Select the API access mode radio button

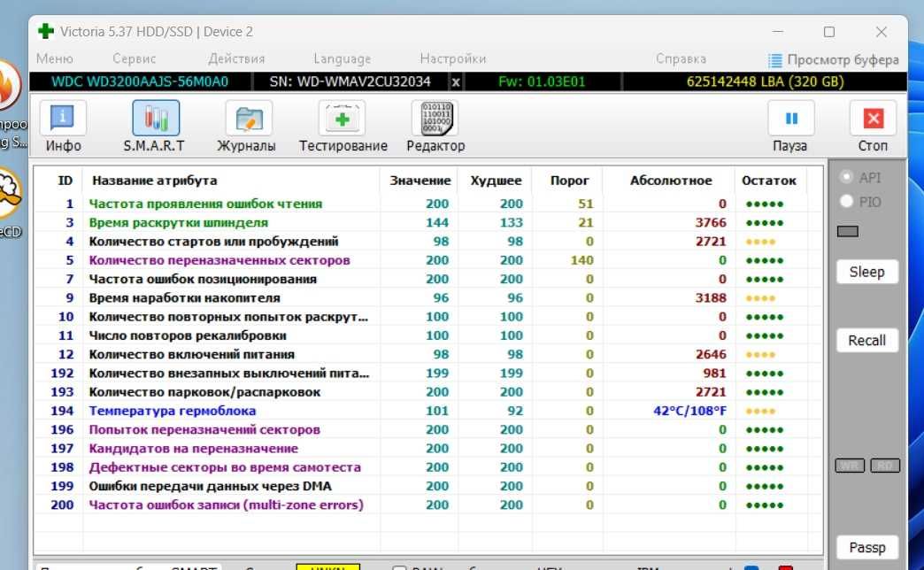[846, 177]
